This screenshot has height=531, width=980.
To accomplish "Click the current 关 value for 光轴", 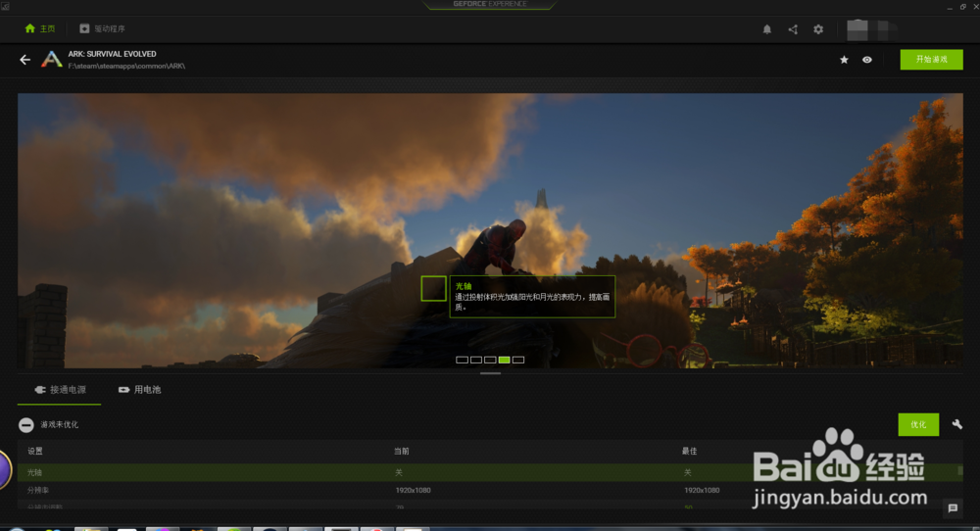I will (399, 472).
